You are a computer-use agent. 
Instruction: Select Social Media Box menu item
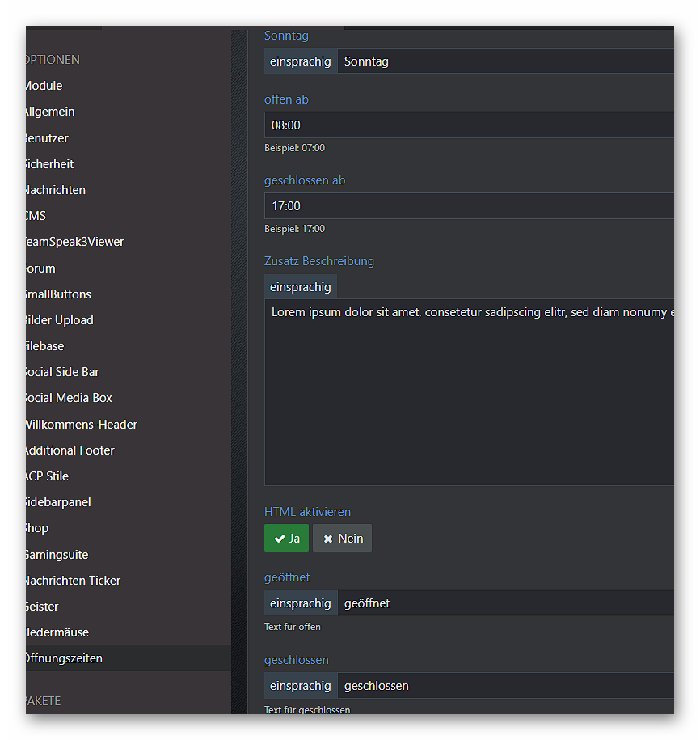(69, 398)
